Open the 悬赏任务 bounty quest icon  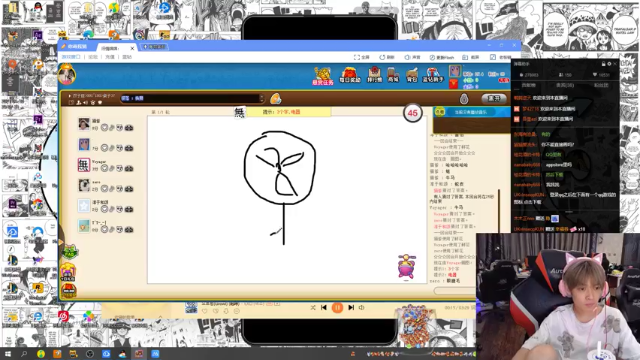(x=323, y=76)
